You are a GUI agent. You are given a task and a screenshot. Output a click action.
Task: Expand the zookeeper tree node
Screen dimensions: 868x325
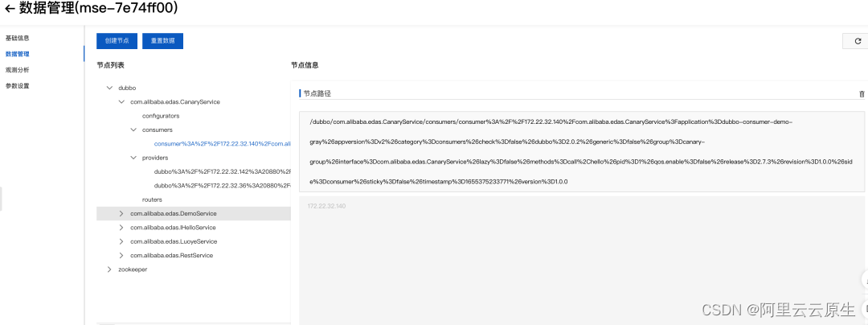(109, 269)
